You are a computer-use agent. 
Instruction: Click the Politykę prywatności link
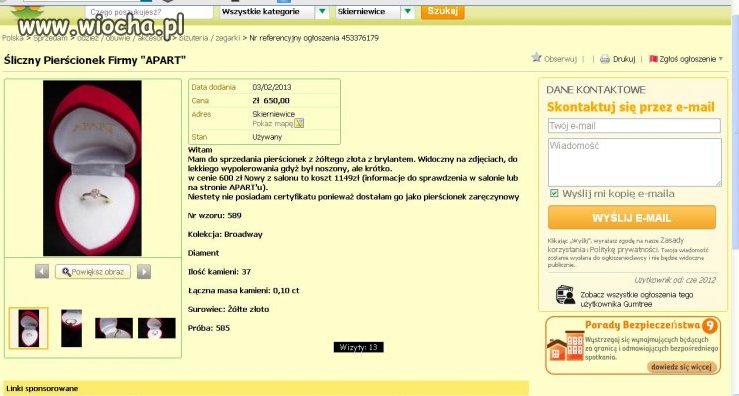click(624, 249)
